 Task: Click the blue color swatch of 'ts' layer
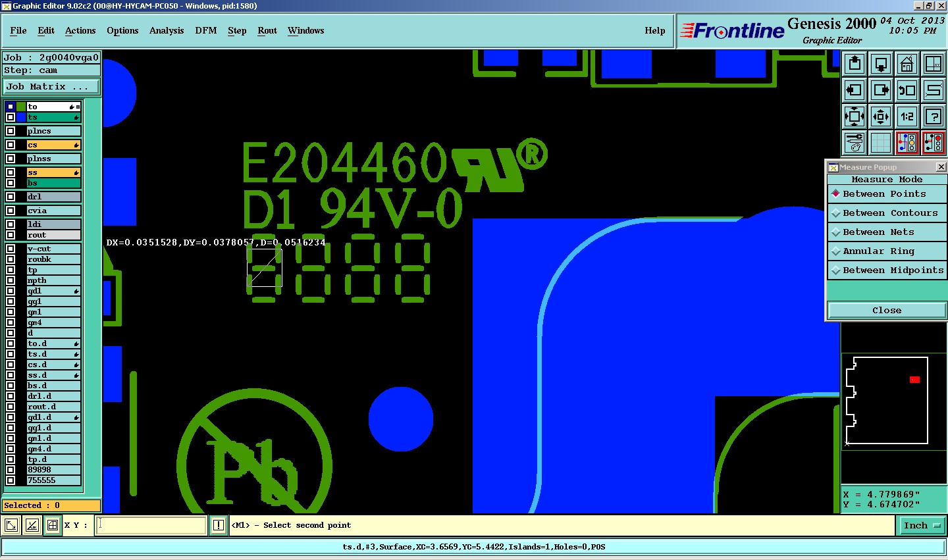pos(21,117)
